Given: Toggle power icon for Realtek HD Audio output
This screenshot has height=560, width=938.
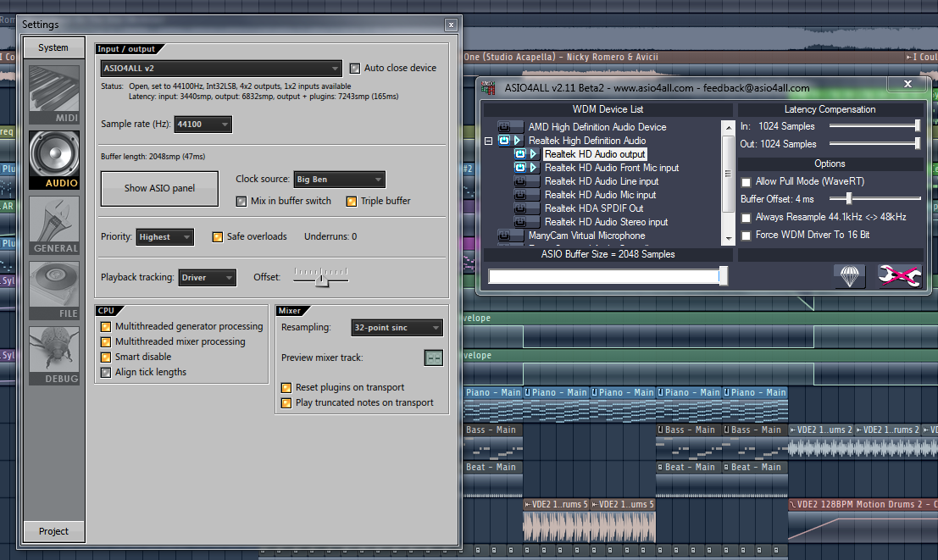Looking at the screenshot, I should click(x=520, y=153).
